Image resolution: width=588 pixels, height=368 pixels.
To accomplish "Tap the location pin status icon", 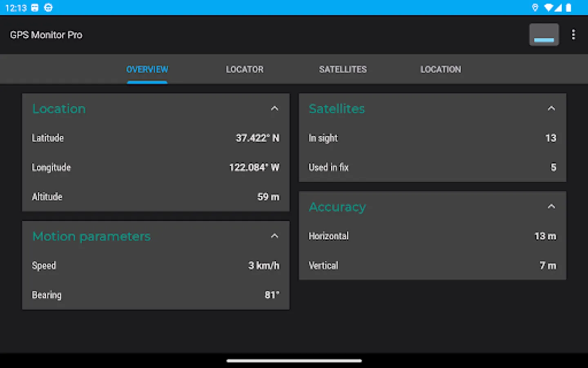I will 535,7.
